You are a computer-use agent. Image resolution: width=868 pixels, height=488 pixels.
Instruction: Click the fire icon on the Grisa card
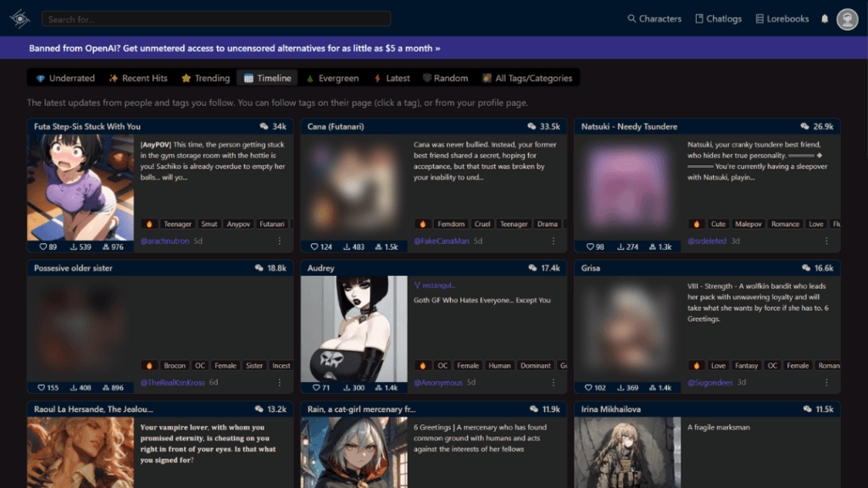[x=696, y=365]
